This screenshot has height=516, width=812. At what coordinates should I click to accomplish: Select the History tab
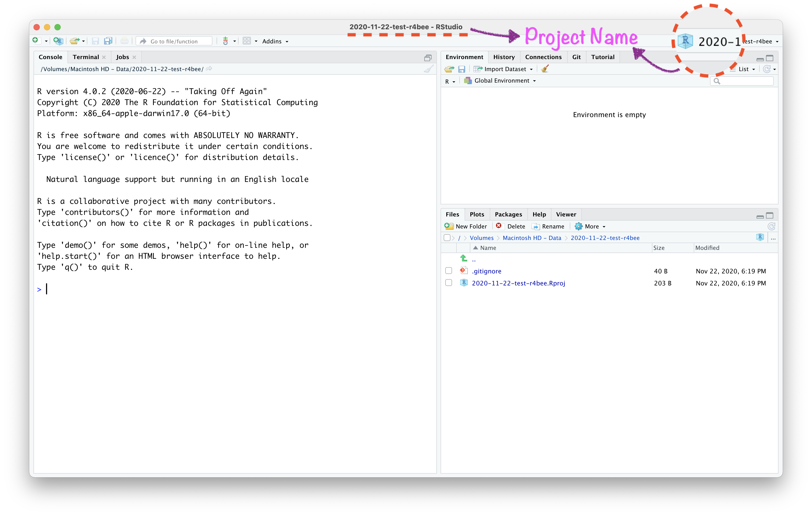point(504,57)
